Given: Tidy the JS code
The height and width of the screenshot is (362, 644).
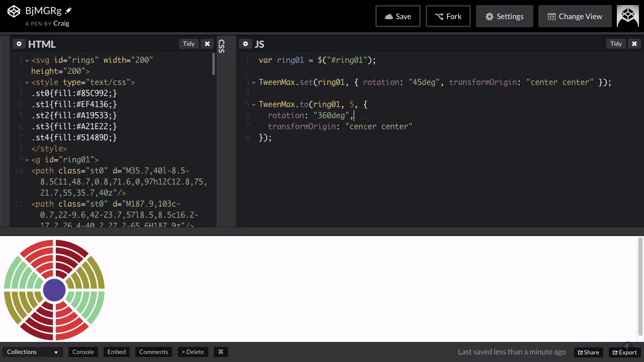Looking at the screenshot, I should 616,44.
